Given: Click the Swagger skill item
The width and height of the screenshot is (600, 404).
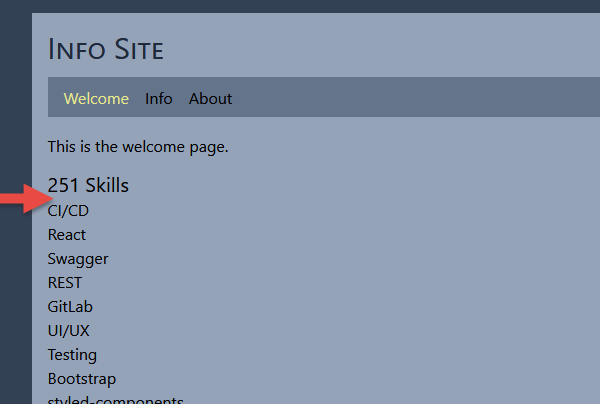Looking at the screenshot, I should pyautogui.click(x=78, y=258).
